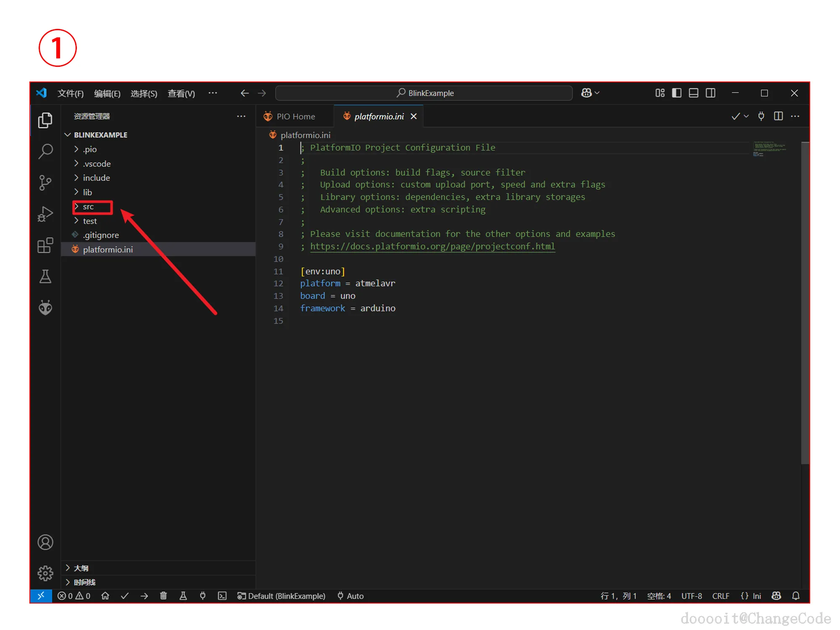
Task: Click the Testing flask icon in activity bar
Action: 45,276
